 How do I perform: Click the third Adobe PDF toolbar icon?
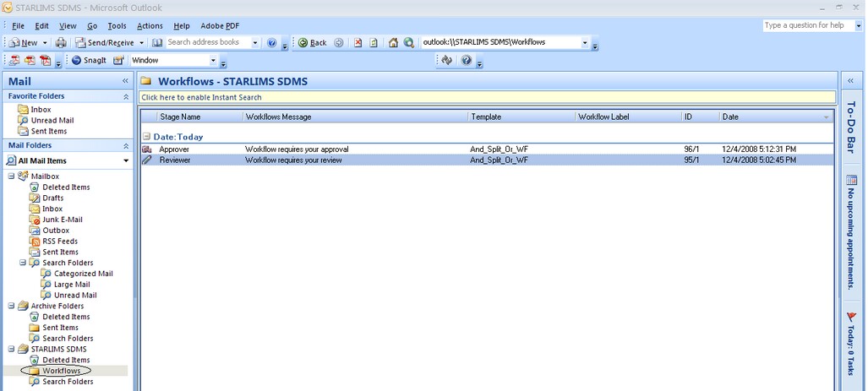click(x=45, y=60)
